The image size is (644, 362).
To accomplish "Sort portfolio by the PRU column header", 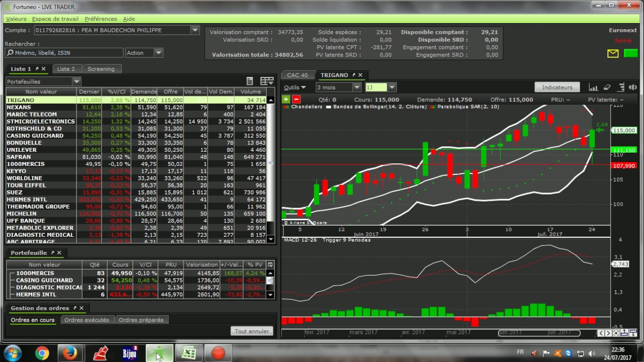I will pyautogui.click(x=171, y=264).
